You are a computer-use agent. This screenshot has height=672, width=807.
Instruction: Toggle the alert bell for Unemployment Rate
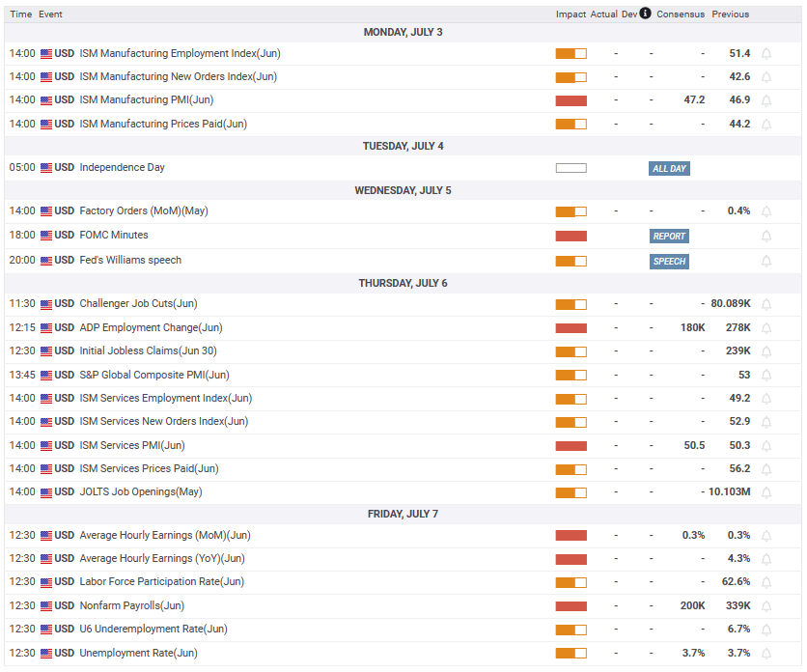[x=766, y=653]
